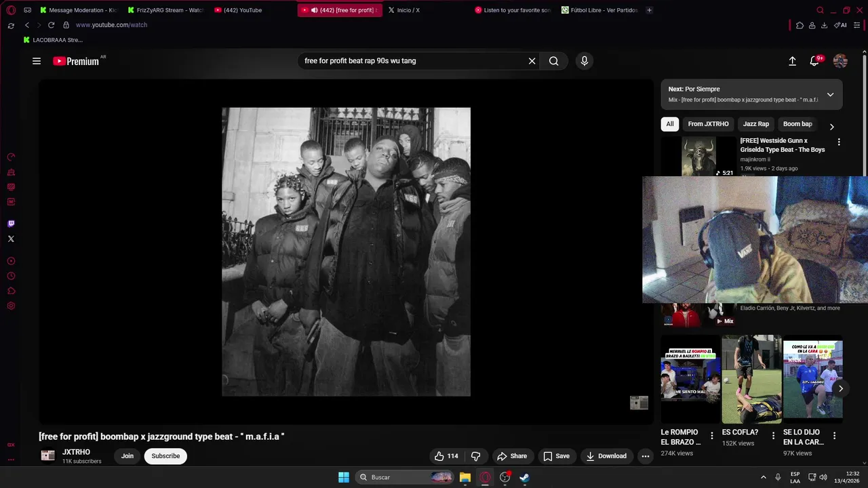Select the From JXTRHO chip

[x=708, y=124]
